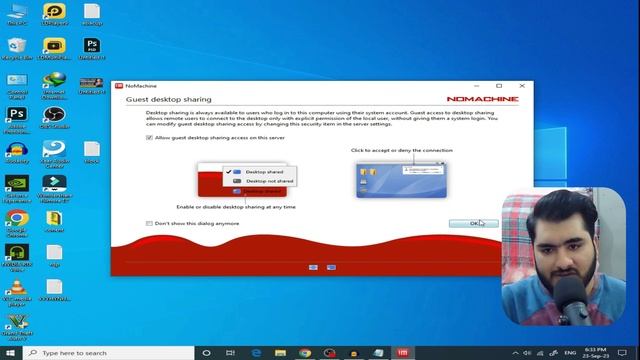The image size is (640, 360).
Task: Click OK in the NoMachine dialog
Action: coord(473,223)
